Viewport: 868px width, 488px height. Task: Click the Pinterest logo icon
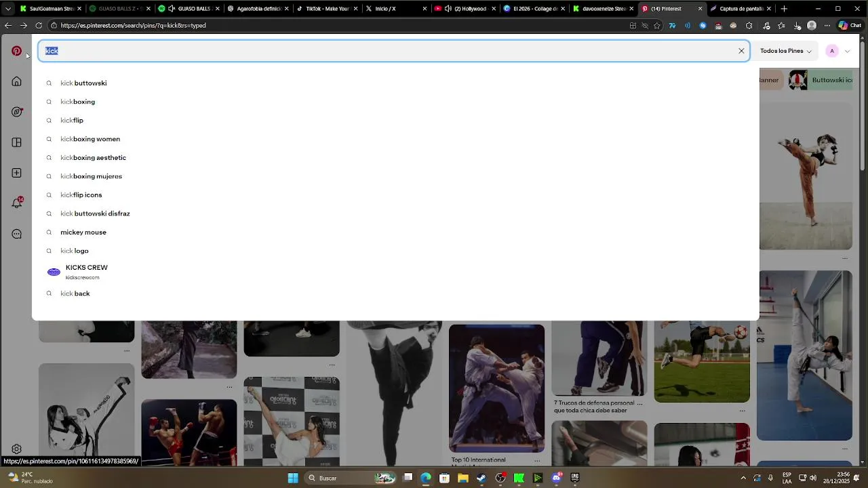[x=17, y=51]
